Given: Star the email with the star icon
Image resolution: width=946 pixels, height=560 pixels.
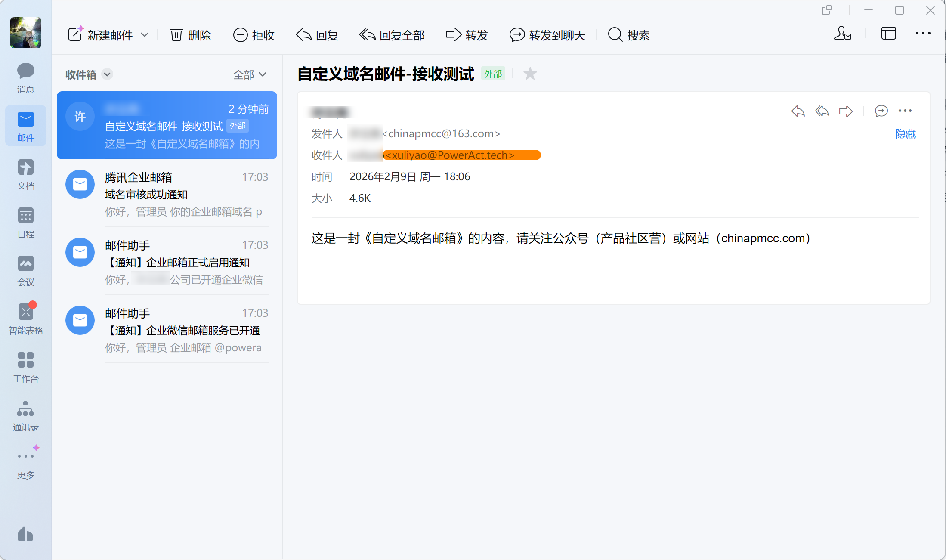Looking at the screenshot, I should 530,74.
